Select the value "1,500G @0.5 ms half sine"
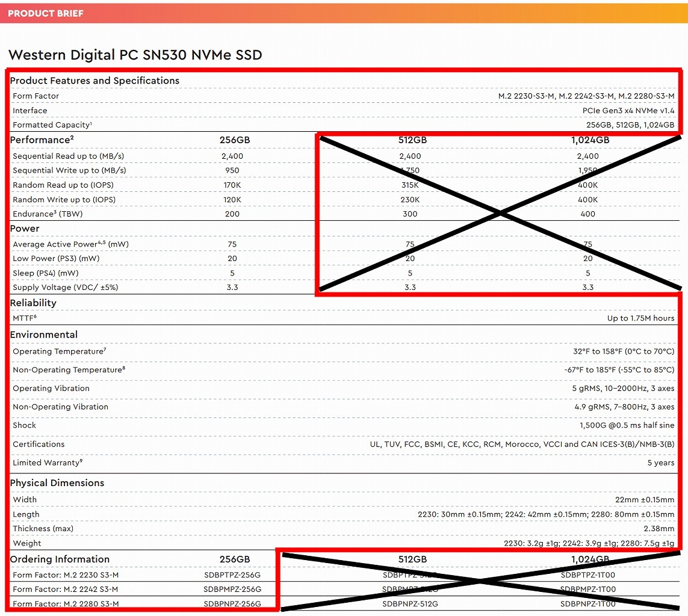688x616 pixels. (x=627, y=425)
